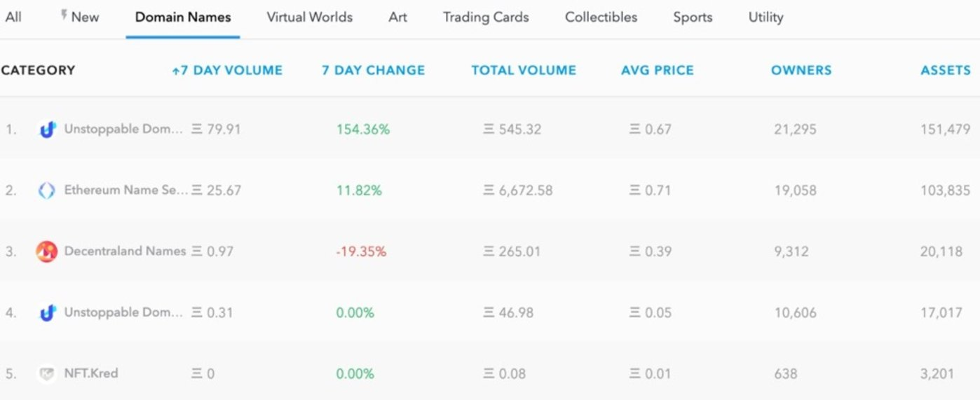Sort by Assets column header
980x400 pixels.
pyautogui.click(x=946, y=70)
